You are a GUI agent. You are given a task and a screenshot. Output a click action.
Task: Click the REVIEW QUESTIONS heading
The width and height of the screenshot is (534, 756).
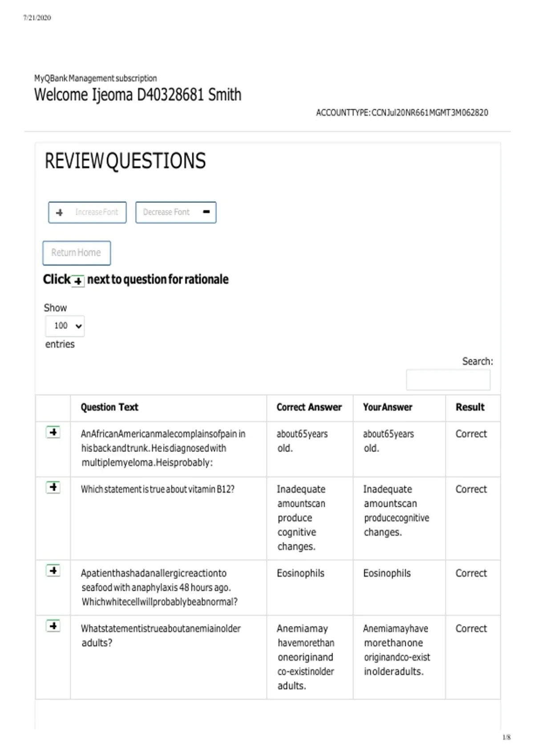tap(125, 161)
